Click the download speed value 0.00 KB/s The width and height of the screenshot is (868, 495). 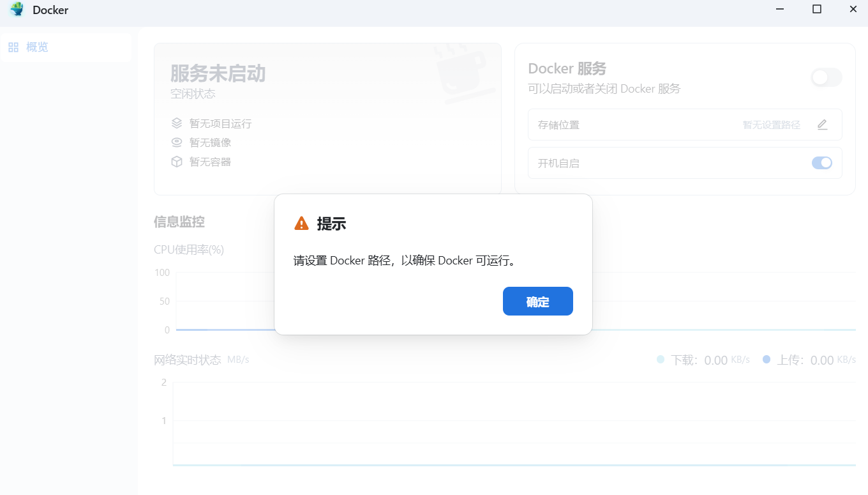727,360
